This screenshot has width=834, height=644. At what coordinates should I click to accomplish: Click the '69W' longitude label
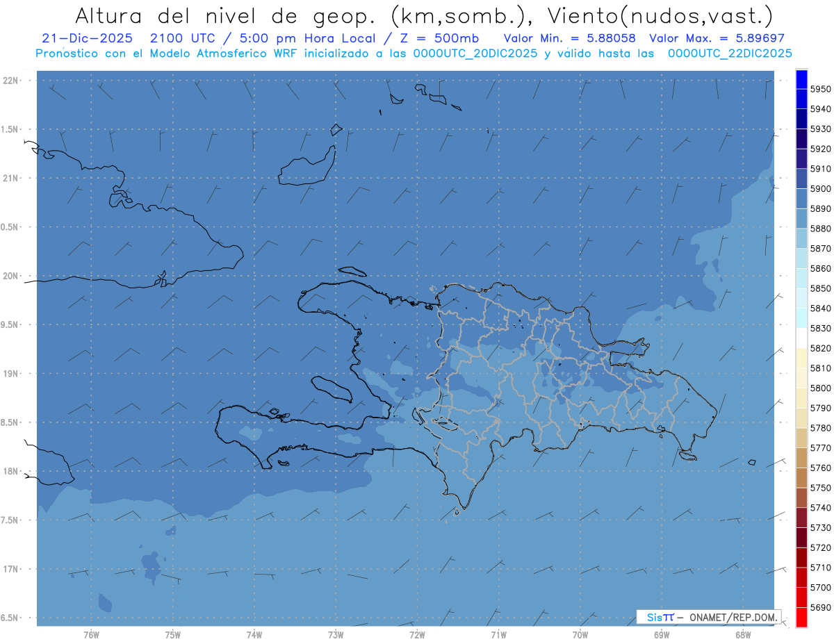click(662, 635)
